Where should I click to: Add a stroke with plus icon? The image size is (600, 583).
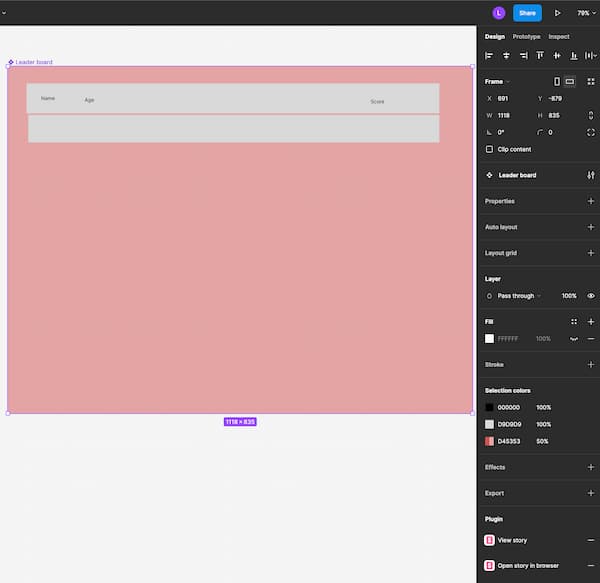[x=591, y=365]
